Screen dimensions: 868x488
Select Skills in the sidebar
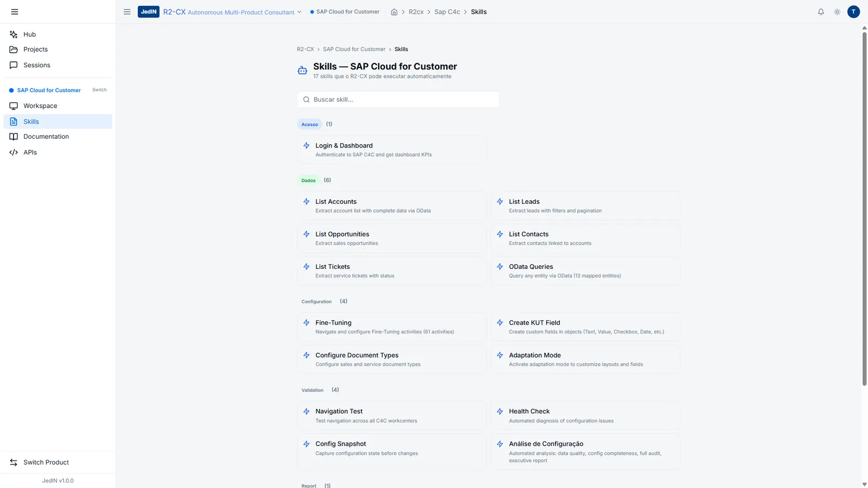pyautogui.click(x=58, y=121)
